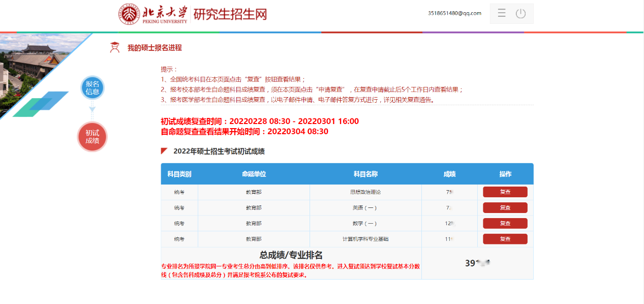Screen dimensions: 644x304
Task: Select the 计算机学科专业基础 subject cell
Action: tap(365, 239)
